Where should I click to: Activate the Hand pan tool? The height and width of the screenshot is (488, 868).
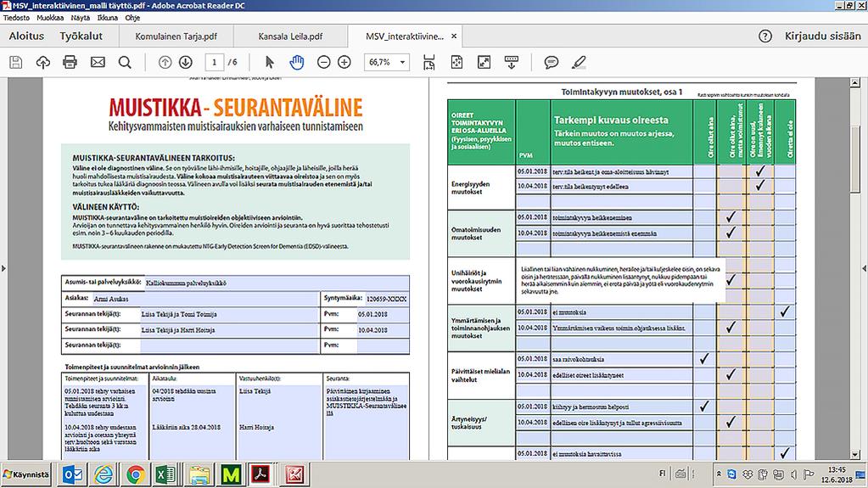(x=297, y=63)
